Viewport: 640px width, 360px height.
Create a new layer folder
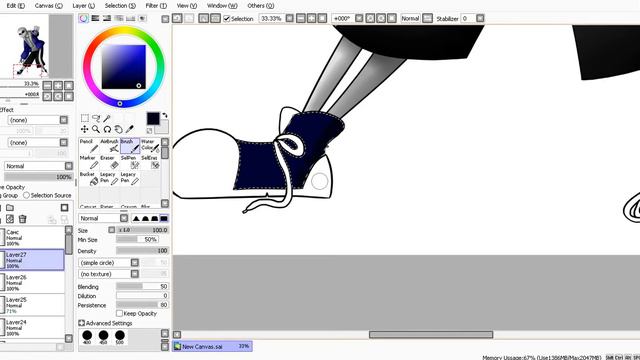[x=10, y=208]
